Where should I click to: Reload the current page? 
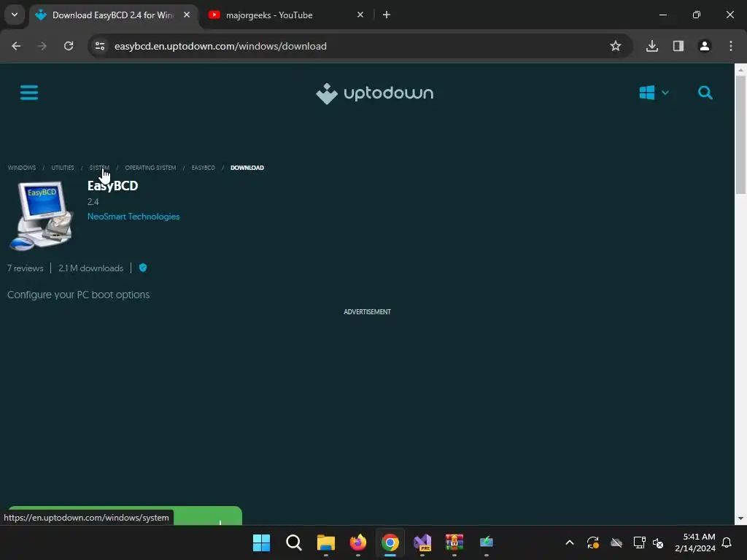pos(69,46)
